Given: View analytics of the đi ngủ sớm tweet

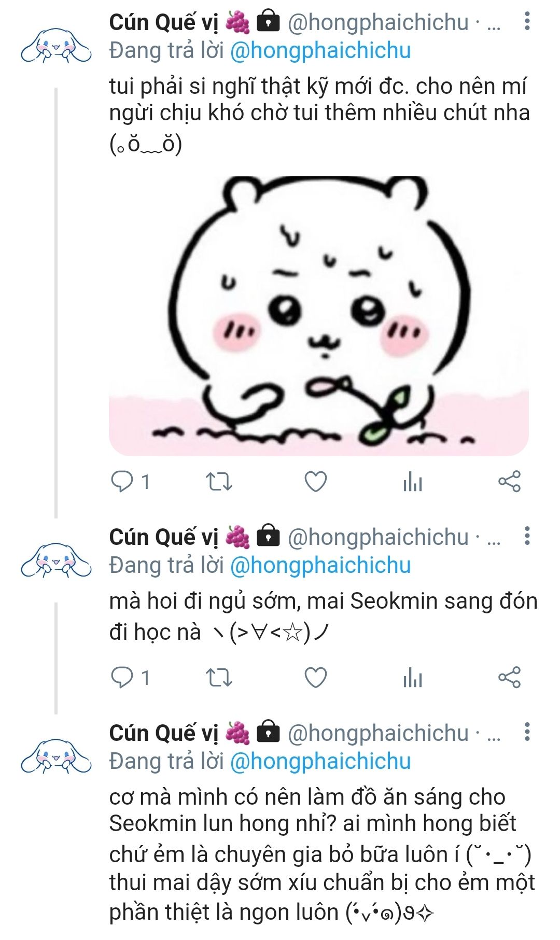Looking at the screenshot, I should tap(412, 678).
